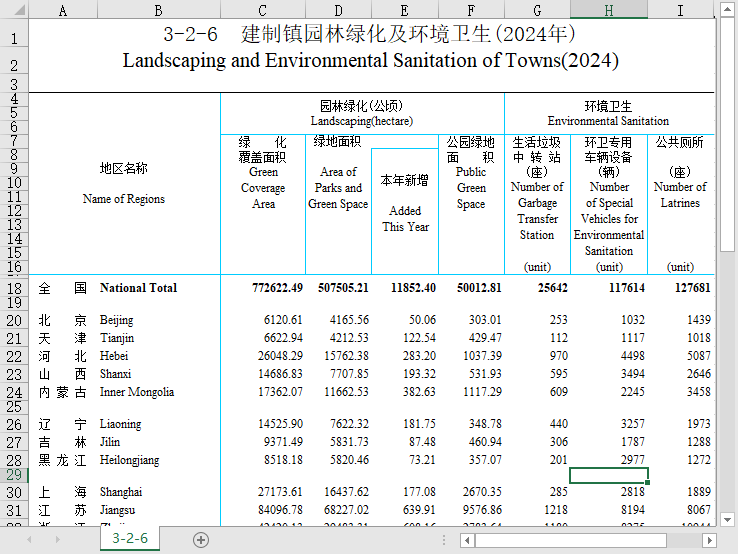Click Liaoning region name
Viewport: 738px width, 554px height.
pos(120,424)
